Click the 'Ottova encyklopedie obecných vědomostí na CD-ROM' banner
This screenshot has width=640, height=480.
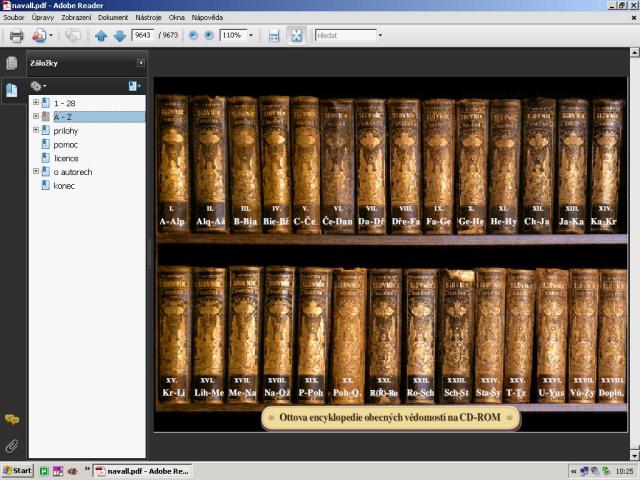pos(390,418)
